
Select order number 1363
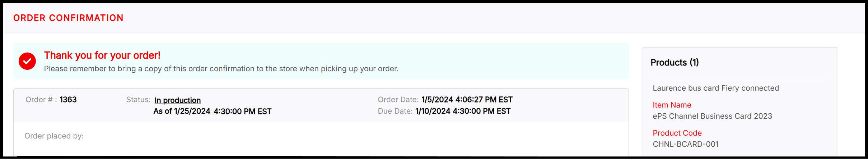point(68,100)
